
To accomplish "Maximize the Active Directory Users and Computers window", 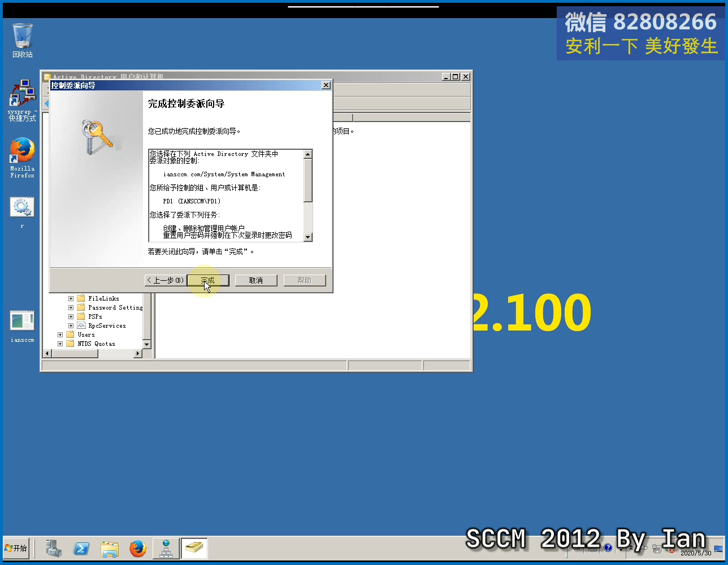I will (x=456, y=77).
